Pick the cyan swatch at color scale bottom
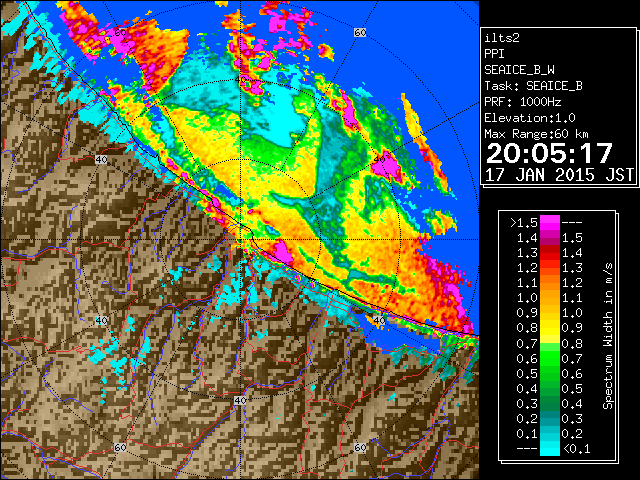The width and height of the screenshot is (640, 480). tap(550, 448)
